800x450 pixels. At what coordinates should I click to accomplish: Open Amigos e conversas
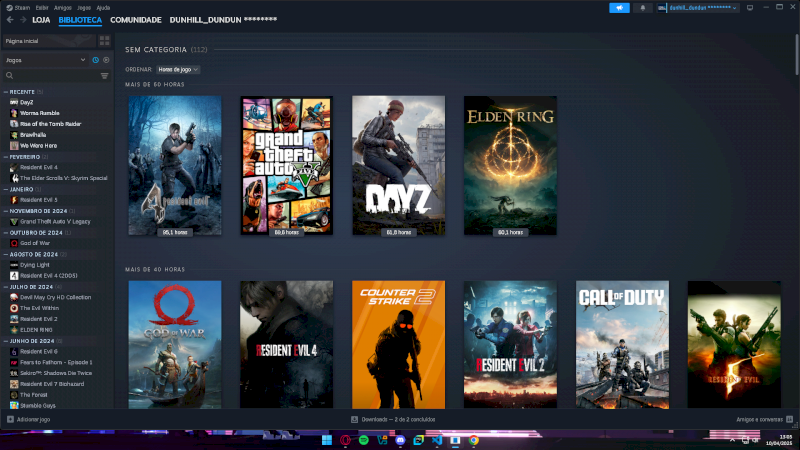click(760, 419)
